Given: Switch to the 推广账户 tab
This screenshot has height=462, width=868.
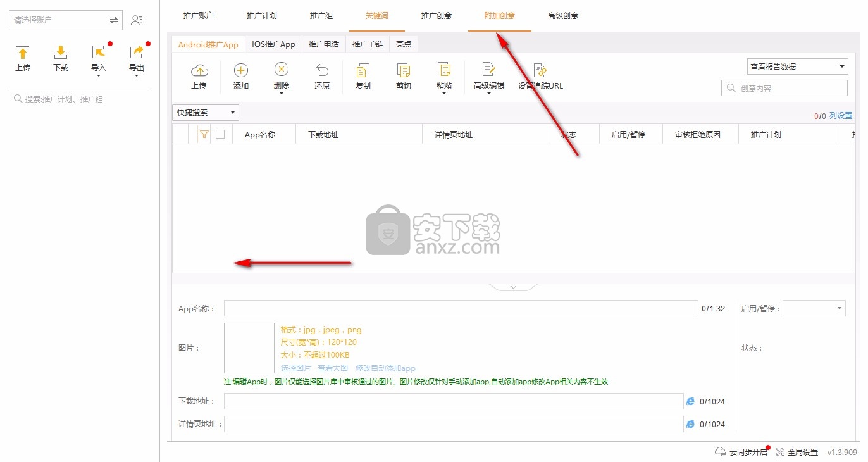Looking at the screenshot, I should (x=199, y=16).
